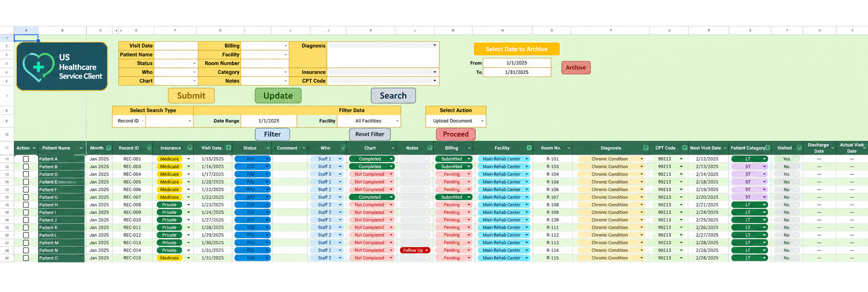This screenshot has width=868, height=292.
Task: Click the Select Date to Archive button
Action: tap(517, 49)
